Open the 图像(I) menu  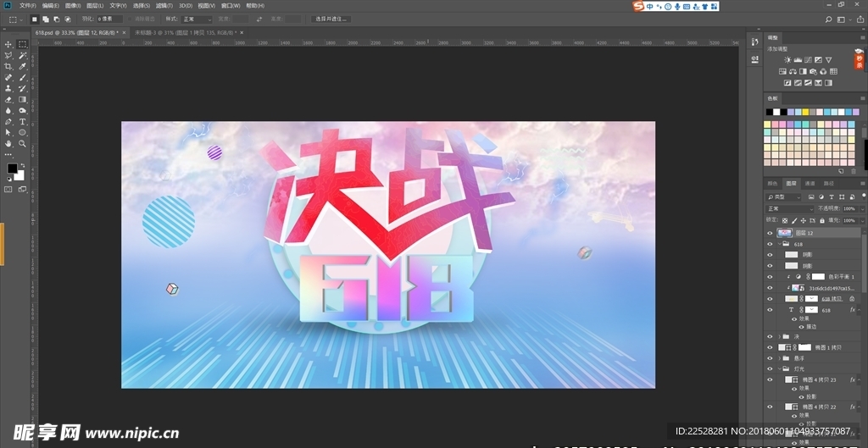[73, 6]
